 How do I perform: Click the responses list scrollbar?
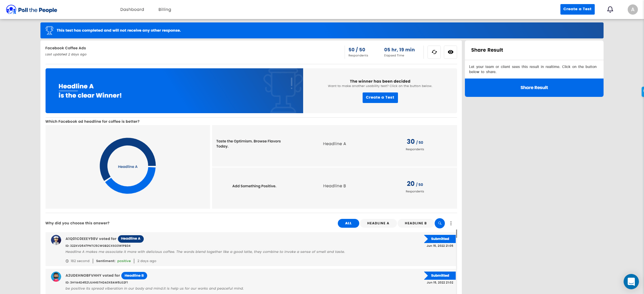click(456, 234)
